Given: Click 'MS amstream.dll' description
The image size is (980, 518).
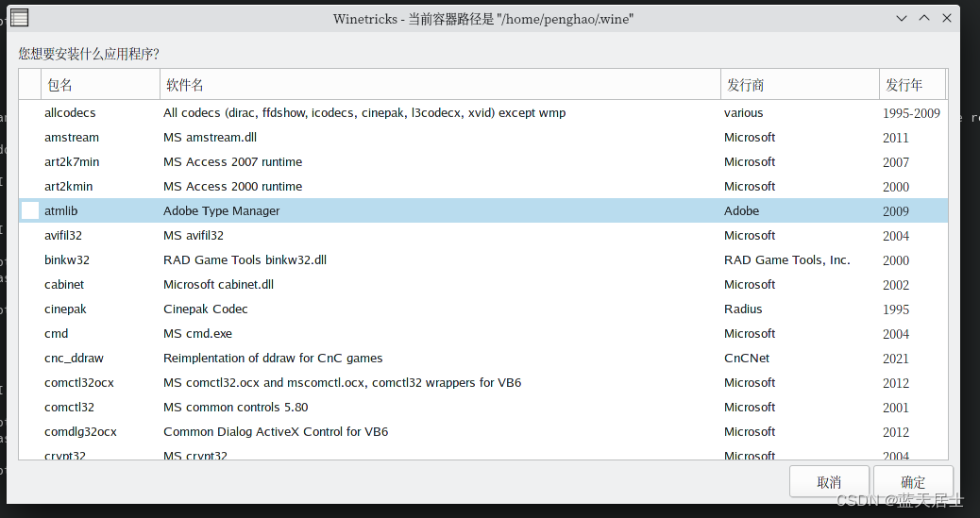Looking at the screenshot, I should tap(210, 137).
